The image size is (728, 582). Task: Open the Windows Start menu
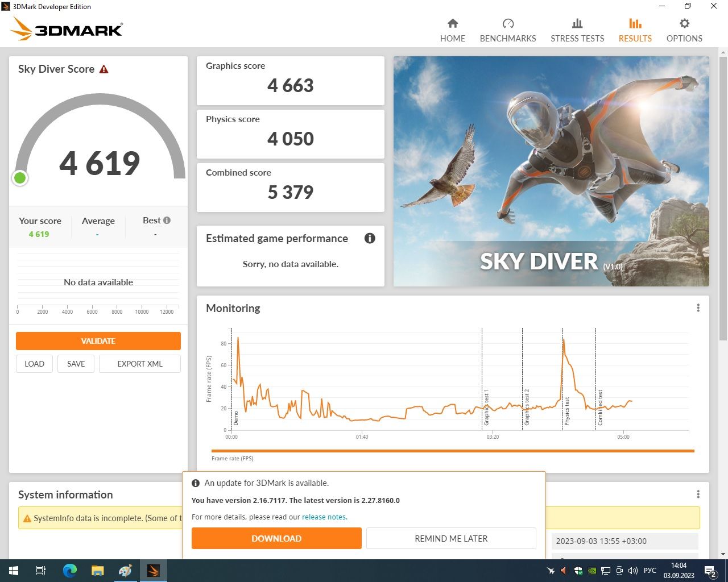[x=14, y=571]
